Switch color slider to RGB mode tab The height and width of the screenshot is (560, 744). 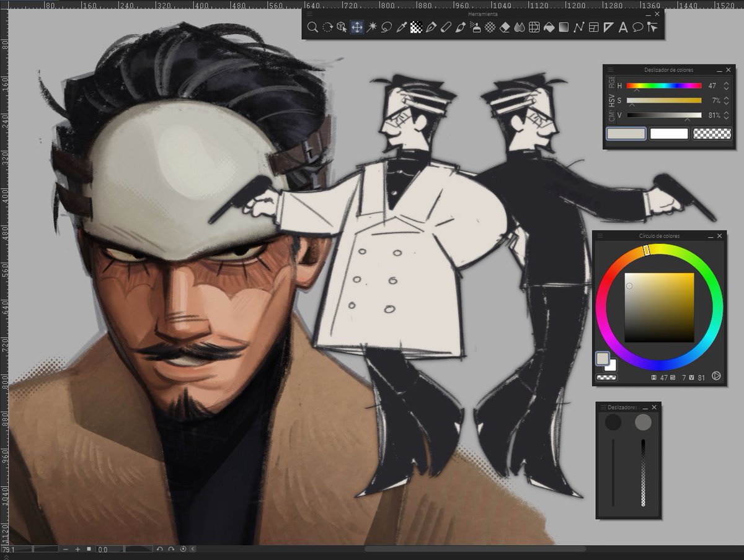click(612, 83)
